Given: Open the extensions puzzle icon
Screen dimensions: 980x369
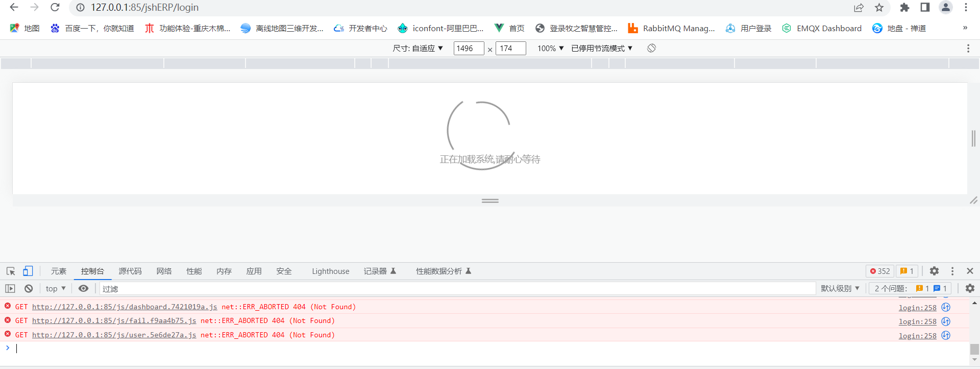Looking at the screenshot, I should pos(904,8).
